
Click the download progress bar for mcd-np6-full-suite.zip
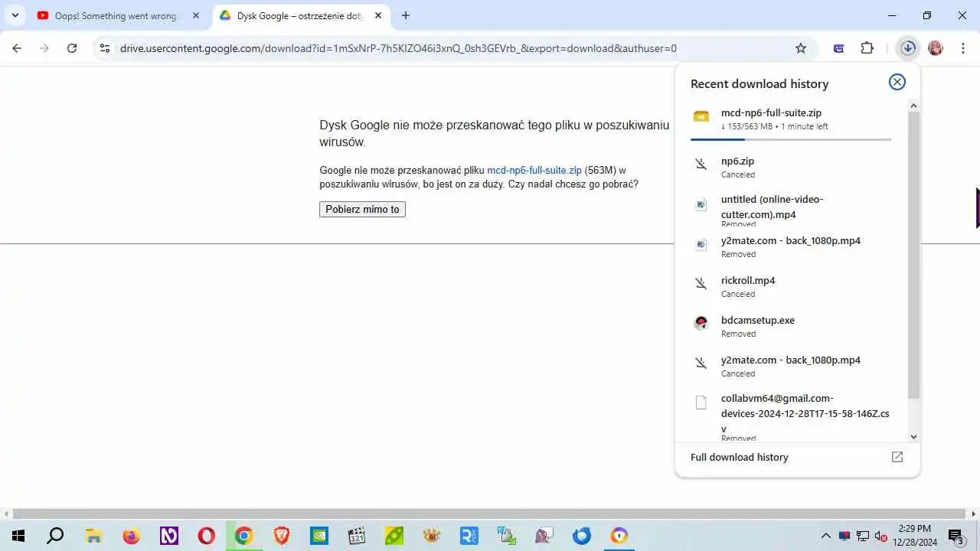791,139
